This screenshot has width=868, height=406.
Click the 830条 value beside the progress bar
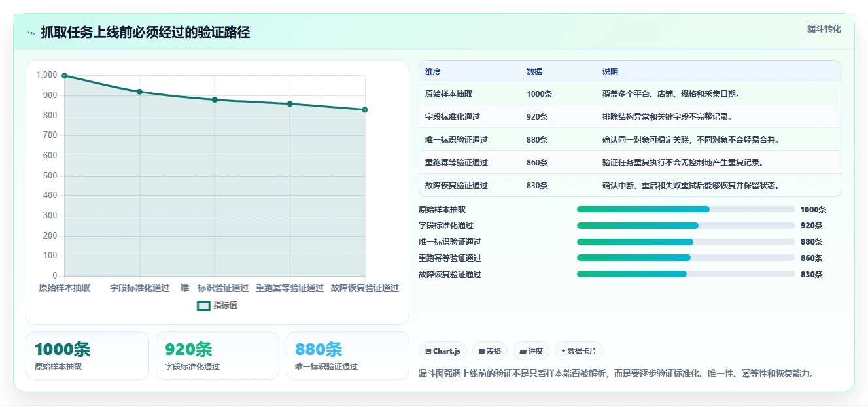click(x=812, y=274)
